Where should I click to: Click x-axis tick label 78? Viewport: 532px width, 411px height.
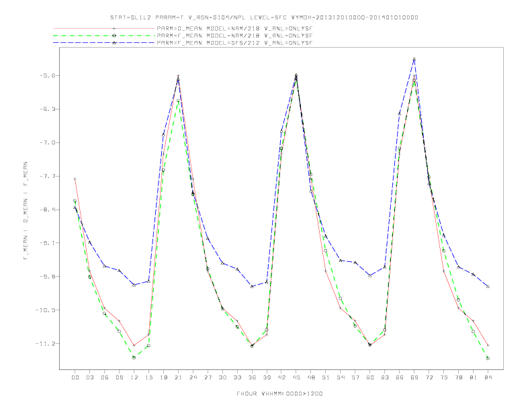click(x=459, y=377)
